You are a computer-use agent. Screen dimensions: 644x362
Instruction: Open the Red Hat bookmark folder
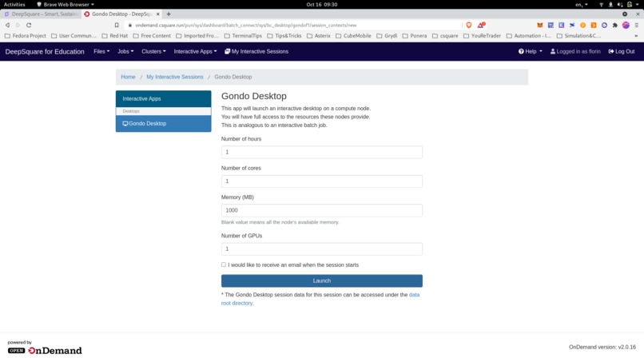pyautogui.click(x=114, y=36)
